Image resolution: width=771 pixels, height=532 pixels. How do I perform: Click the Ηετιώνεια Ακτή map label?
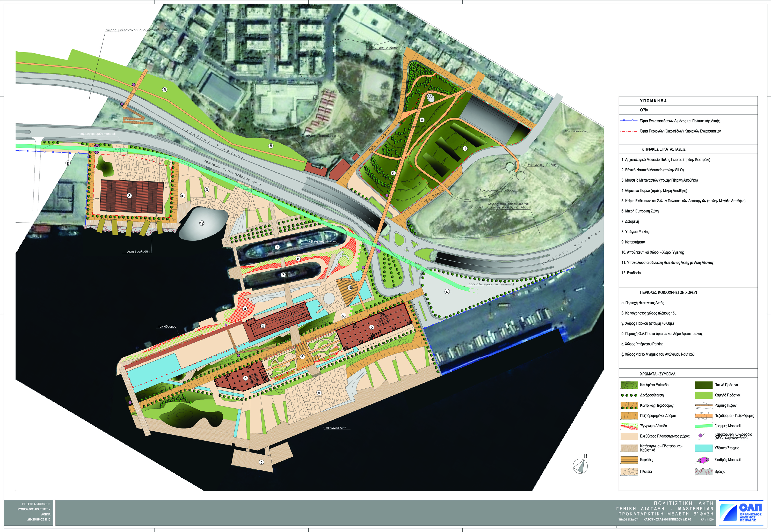[336, 428]
